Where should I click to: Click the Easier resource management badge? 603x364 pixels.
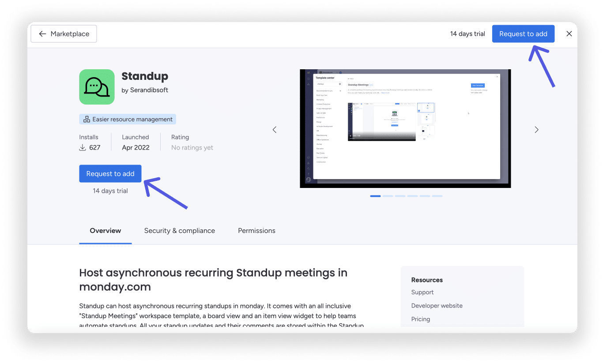click(x=128, y=119)
